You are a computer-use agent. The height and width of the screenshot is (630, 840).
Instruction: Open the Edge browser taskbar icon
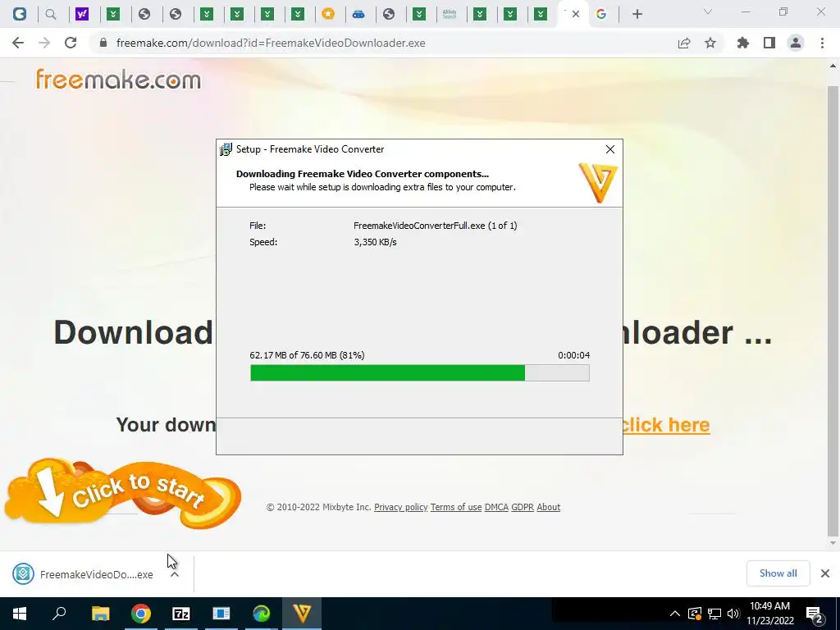tap(262, 614)
